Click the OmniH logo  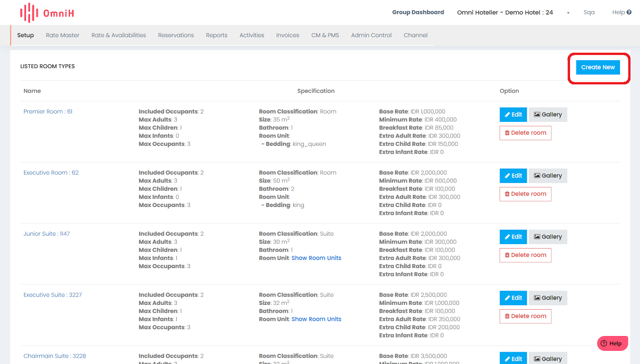click(x=47, y=13)
